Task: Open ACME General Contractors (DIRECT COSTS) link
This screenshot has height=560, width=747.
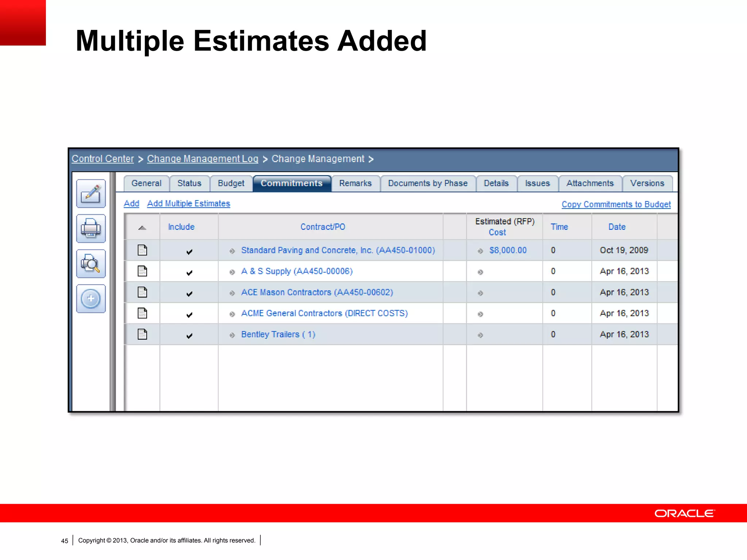Action: tap(324, 313)
